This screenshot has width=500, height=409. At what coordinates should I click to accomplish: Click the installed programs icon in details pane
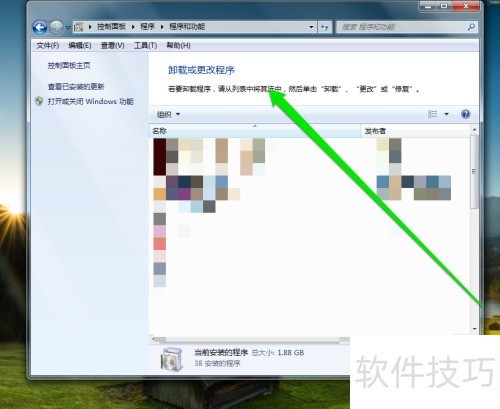(172, 359)
